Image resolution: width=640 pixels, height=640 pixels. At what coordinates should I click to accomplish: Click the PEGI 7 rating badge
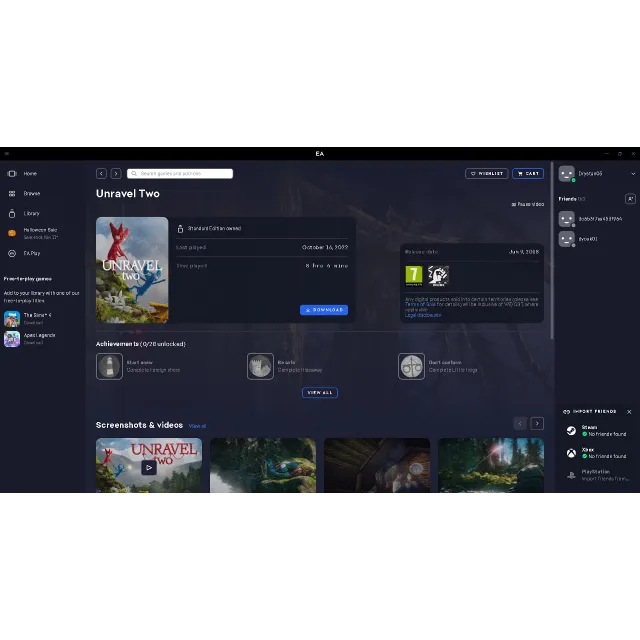[x=413, y=276]
